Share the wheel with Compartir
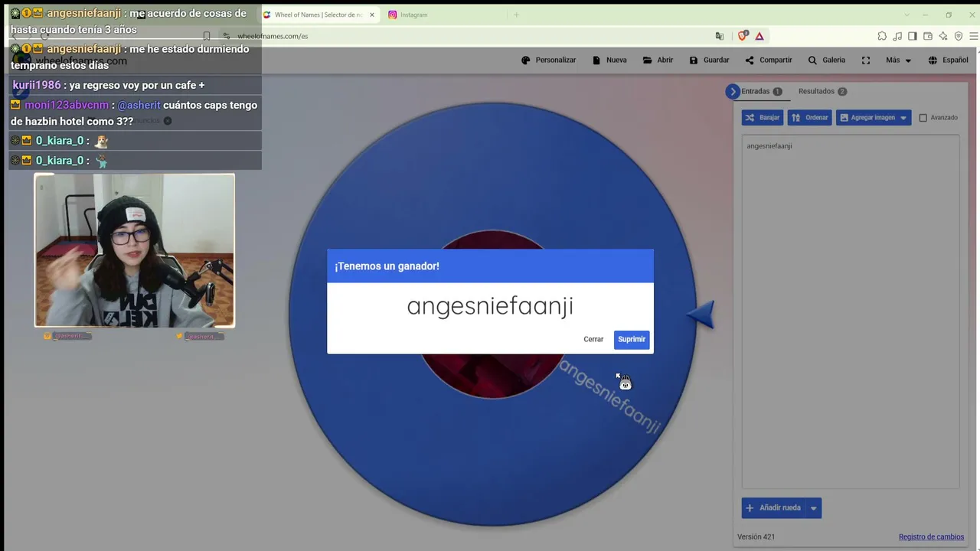980x551 pixels. 769,60
